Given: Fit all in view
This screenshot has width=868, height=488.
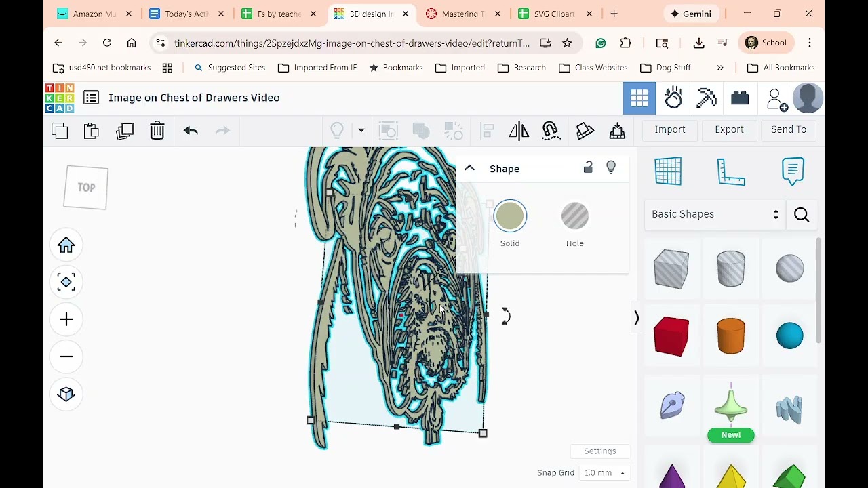Looking at the screenshot, I should tap(66, 283).
